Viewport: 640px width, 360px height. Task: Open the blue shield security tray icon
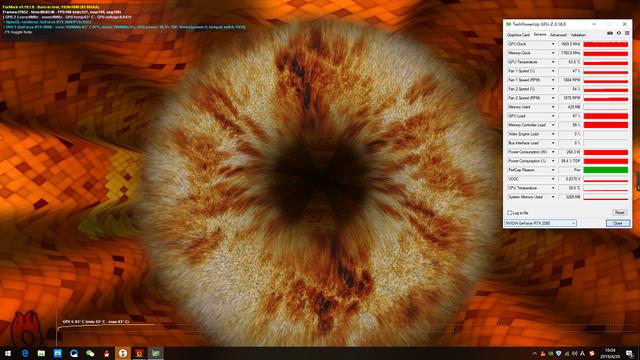[x=558, y=353]
